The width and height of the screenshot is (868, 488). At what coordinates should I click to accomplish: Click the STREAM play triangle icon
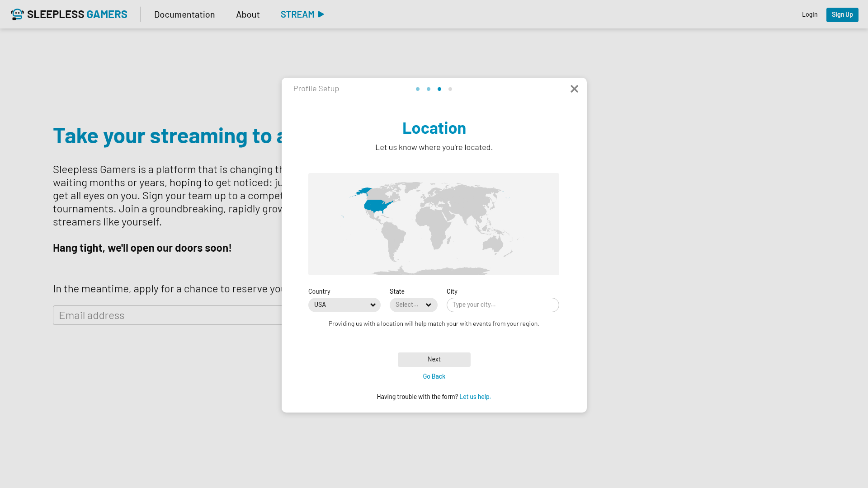click(x=321, y=14)
